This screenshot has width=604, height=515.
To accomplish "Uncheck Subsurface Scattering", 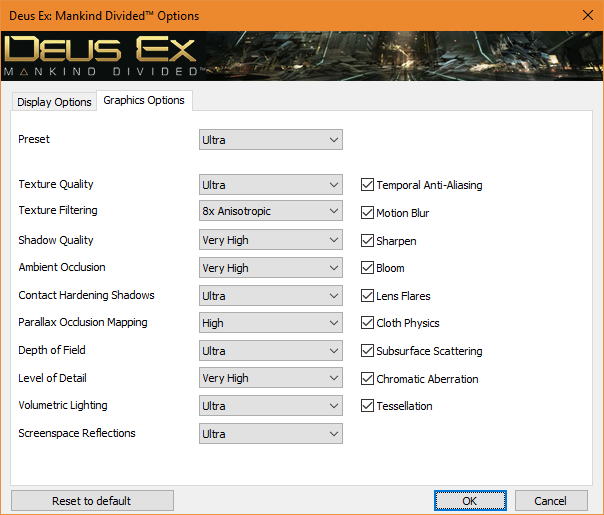I will click(x=367, y=351).
